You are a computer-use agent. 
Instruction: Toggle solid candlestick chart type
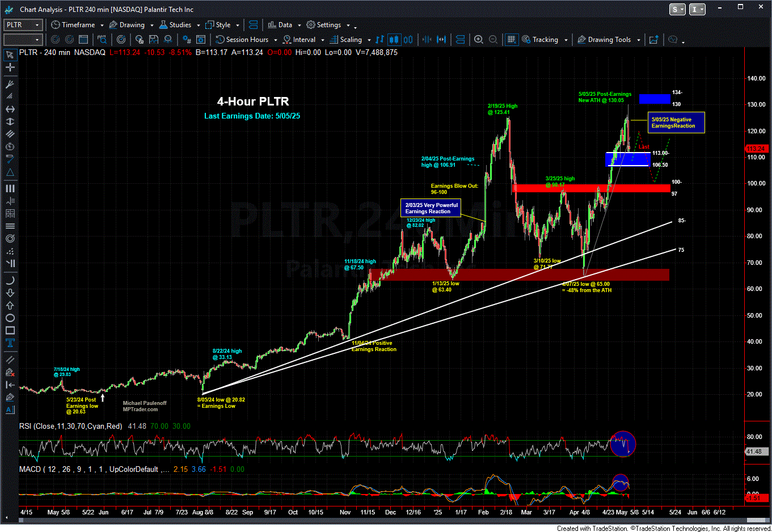(394, 40)
